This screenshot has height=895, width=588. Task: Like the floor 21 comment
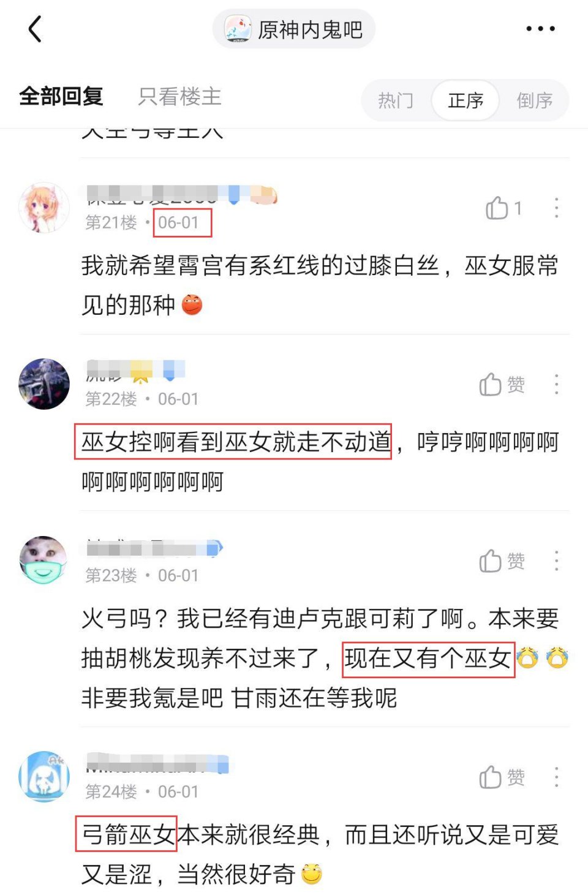[503, 208]
